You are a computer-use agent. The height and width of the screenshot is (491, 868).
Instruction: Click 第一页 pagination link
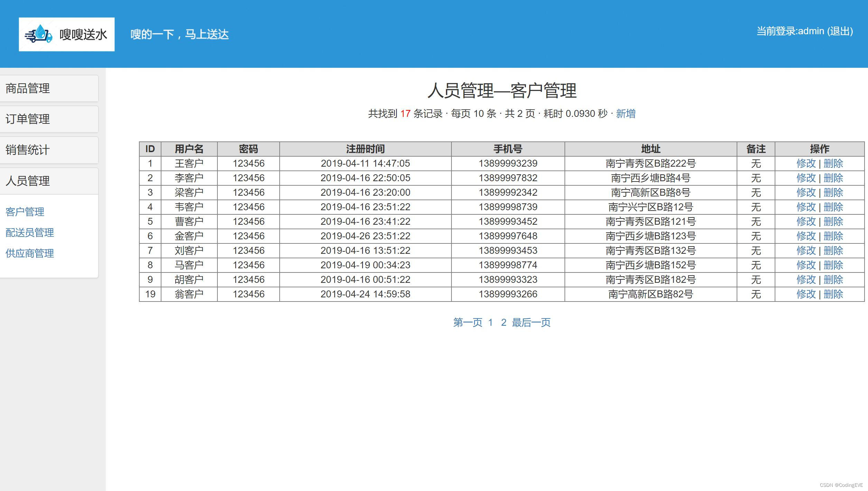(x=467, y=323)
